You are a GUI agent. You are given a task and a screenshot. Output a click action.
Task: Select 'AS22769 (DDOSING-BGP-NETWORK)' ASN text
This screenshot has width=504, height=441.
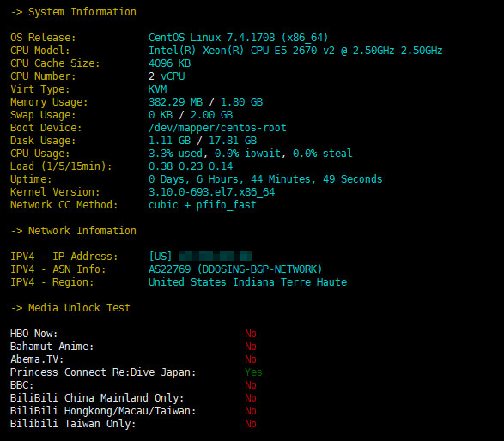(x=235, y=269)
